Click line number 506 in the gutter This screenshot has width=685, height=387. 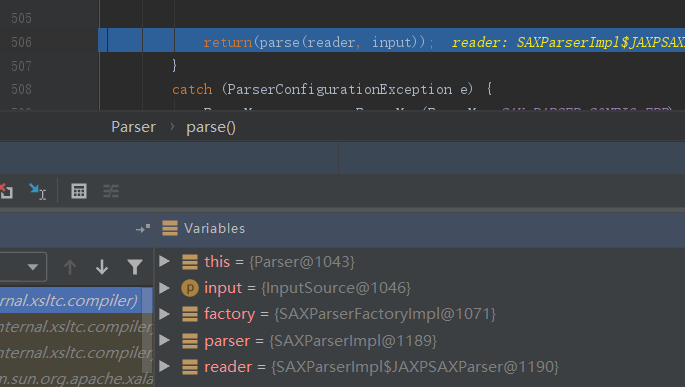click(21, 42)
